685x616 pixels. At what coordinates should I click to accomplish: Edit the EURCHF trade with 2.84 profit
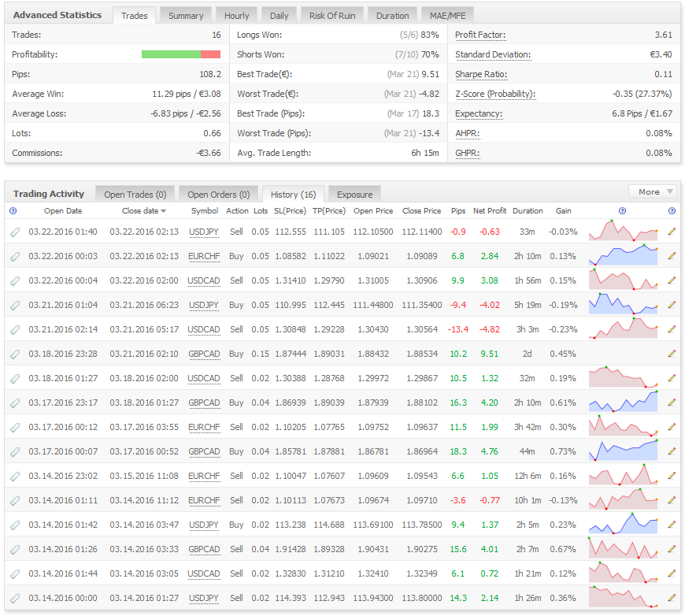tap(672, 256)
